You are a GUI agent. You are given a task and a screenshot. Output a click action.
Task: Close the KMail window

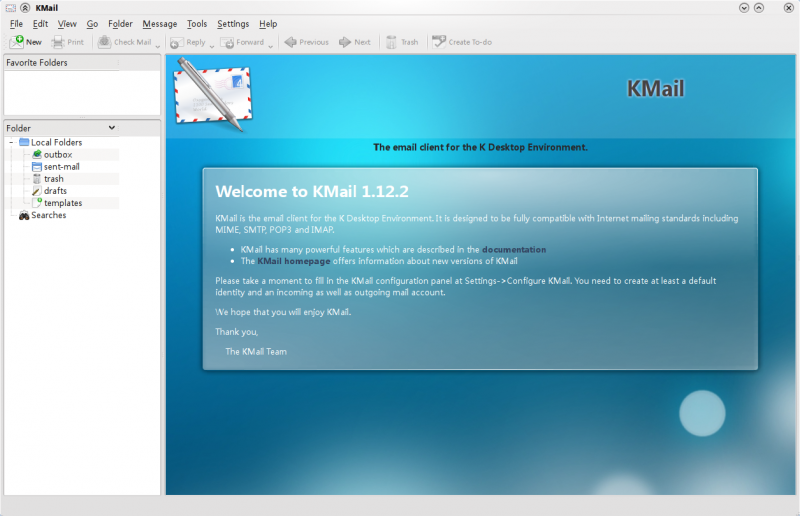pos(788,8)
